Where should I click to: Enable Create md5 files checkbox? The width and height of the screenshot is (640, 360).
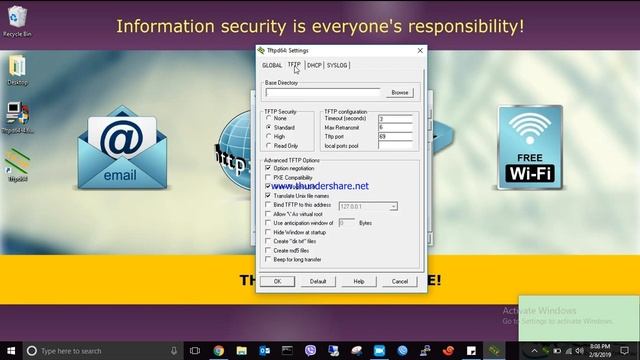click(x=268, y=250)
